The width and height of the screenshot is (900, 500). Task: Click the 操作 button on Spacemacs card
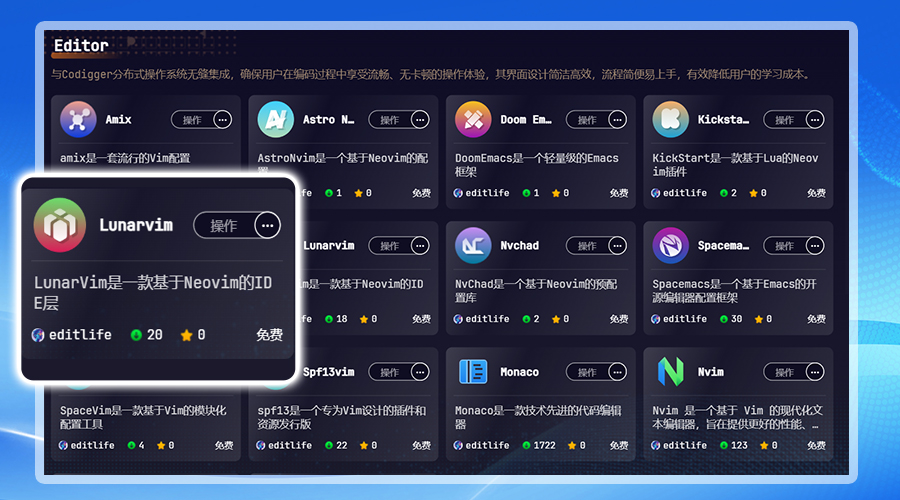(x=785, y=246)
